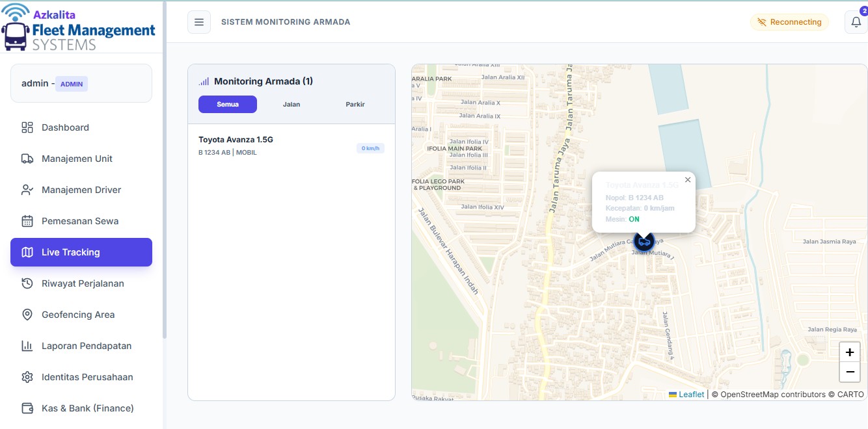This screenshot has width=868, height=429.
Task: Click the history clock icon for Riwayat Perjalanan
Action: [x=27, y=283]
